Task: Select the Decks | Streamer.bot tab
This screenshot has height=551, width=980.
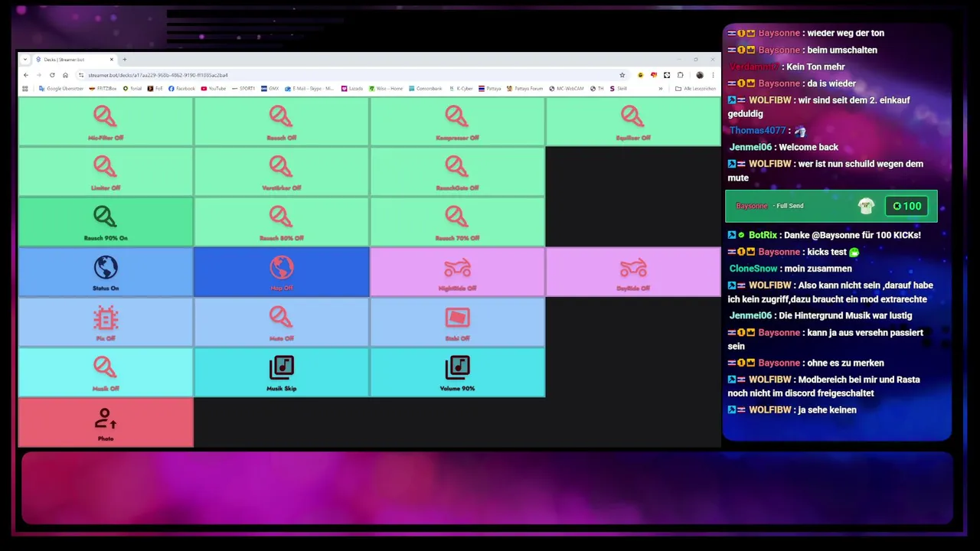Action: (74, 60)
